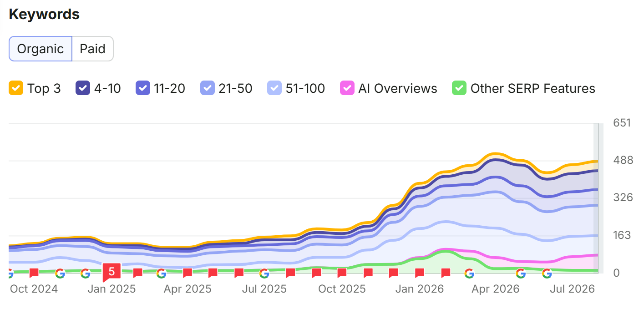Screen dimensions: 644x309
Task: Click the Apr 2026 date label
Action: pos(496,289)
